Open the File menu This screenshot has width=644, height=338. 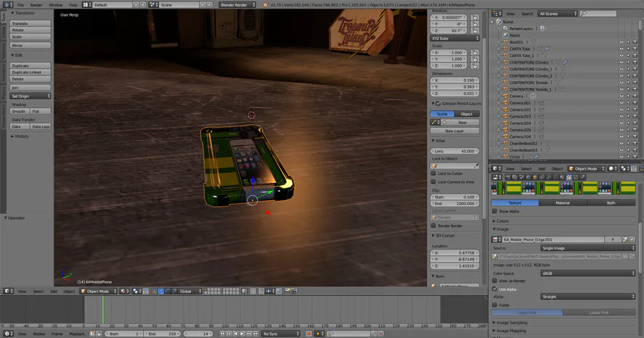pos(21,5)
